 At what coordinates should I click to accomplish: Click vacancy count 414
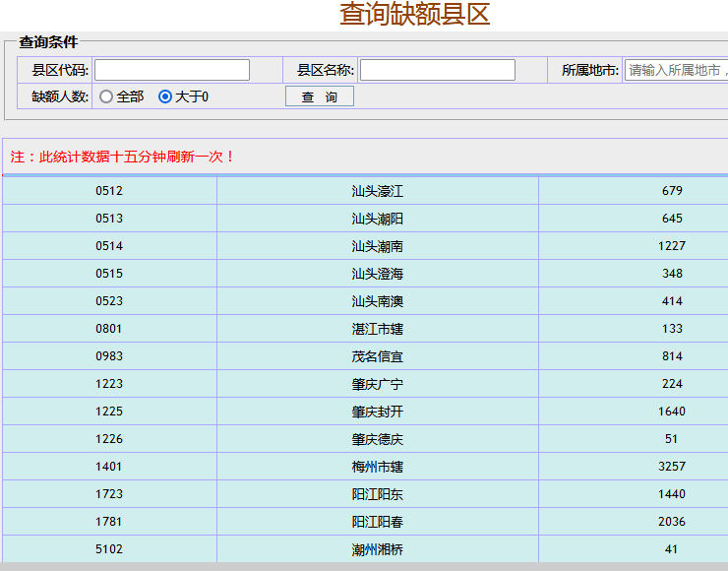672,301
